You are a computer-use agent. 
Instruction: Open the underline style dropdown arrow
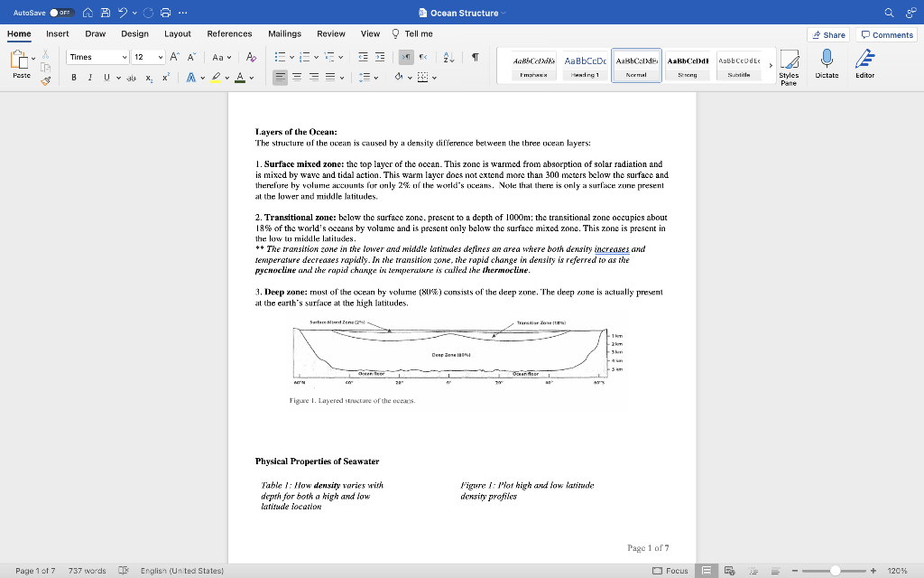click(x=118, y=78)
